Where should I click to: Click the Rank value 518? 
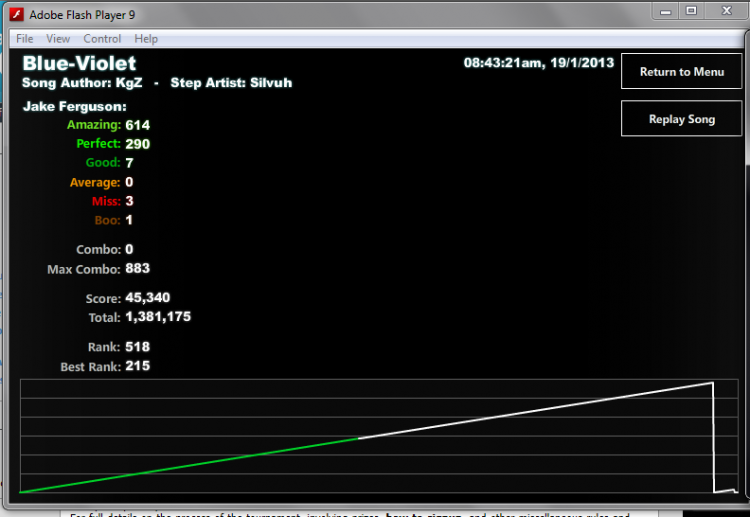pos(137,347)
